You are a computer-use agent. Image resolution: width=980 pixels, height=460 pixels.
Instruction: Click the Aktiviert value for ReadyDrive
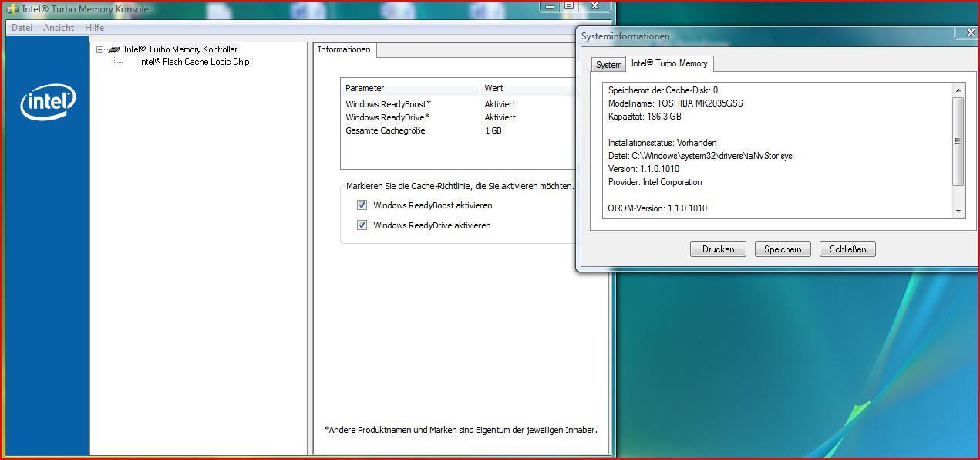pos(500,117)
